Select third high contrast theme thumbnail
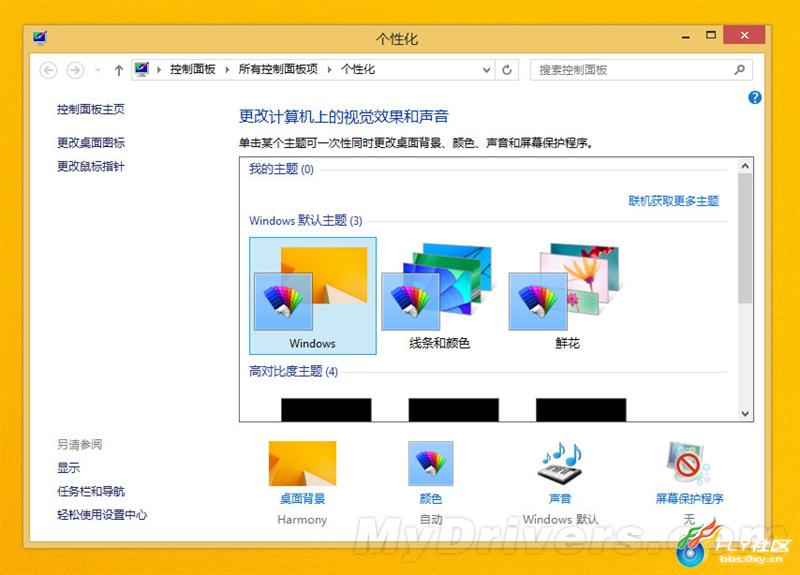This screenshot has height=575, width=800. click(581, 410)
